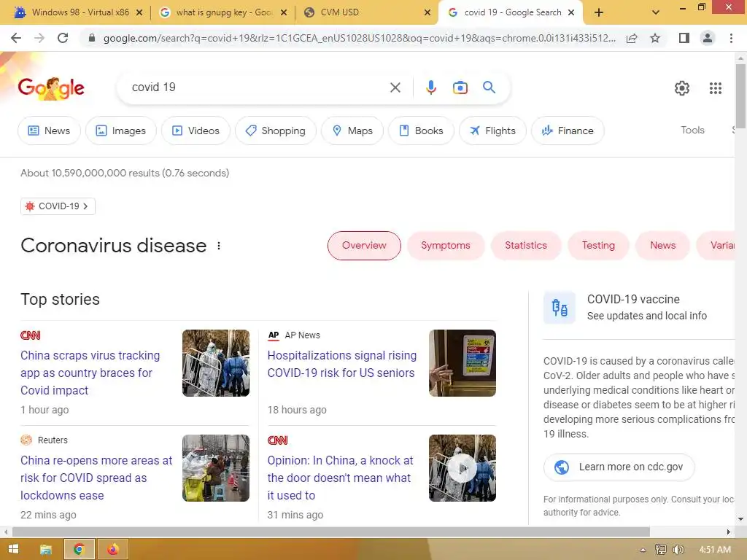Click Learn more on cdc.gov button
This screenshot has height=560, width=747.
[619, 467]
